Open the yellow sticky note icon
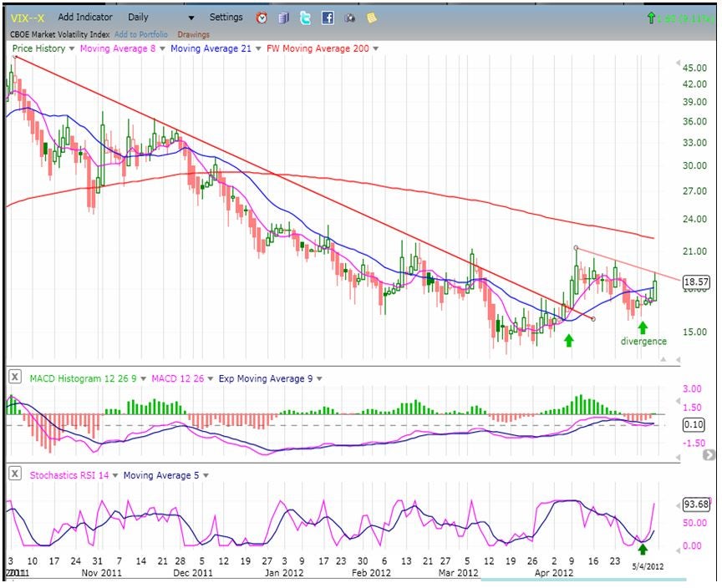 point(371,18)
